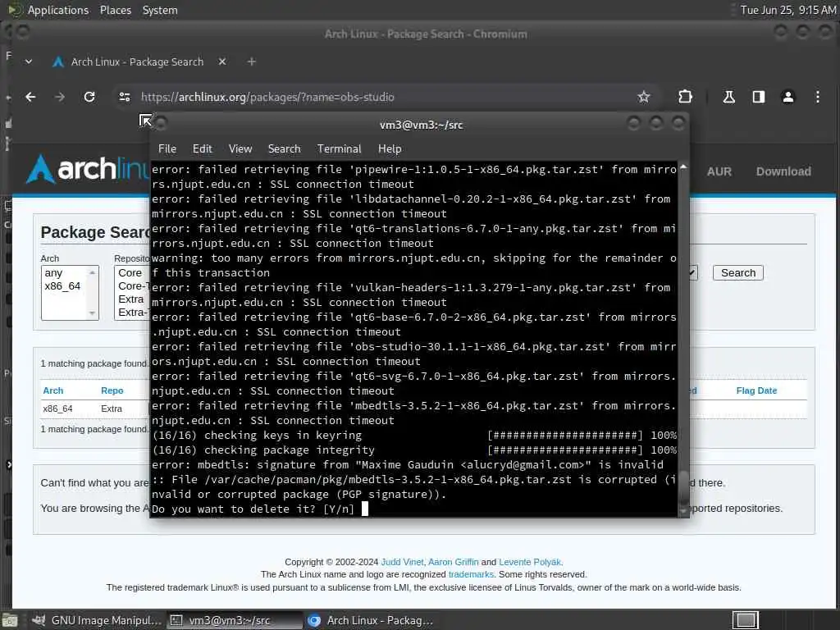The image size is (840, 630).
Task: Click the Applications menu logo icon
Action: [x=15, y=10]
